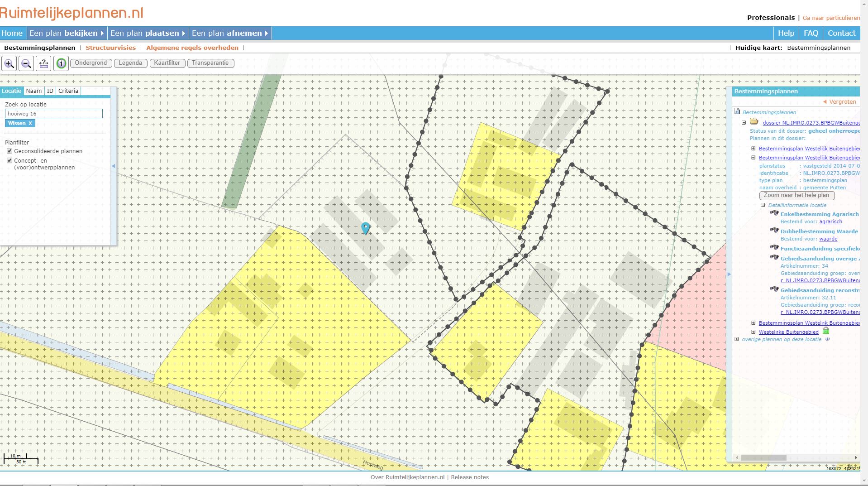This screenshot has width=868, height=486.
Task: Click binoculars icon beside Enkelbestemming Agrarisch
Action: pyautogui.click(x=774, y=213)
